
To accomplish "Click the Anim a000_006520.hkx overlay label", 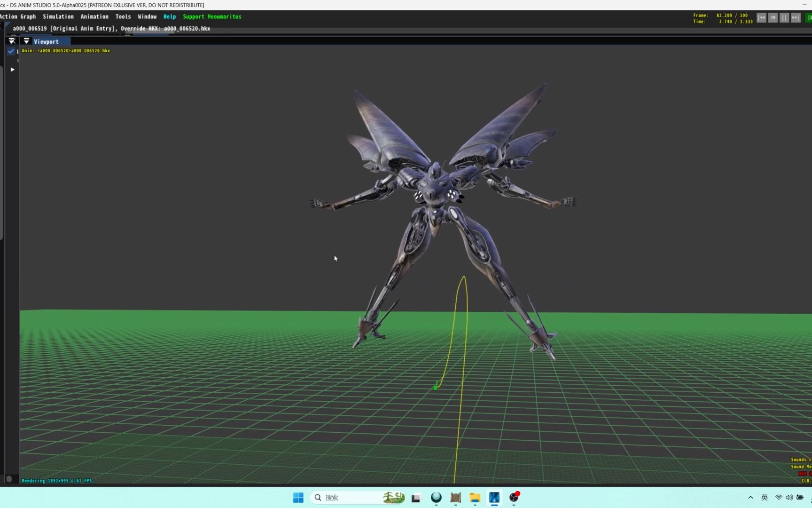I will (x=66, y=50).
